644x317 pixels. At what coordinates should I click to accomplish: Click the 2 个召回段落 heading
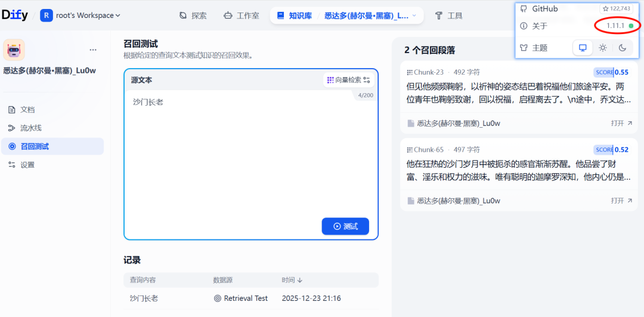pyautogui.click(x=429, y=50)
